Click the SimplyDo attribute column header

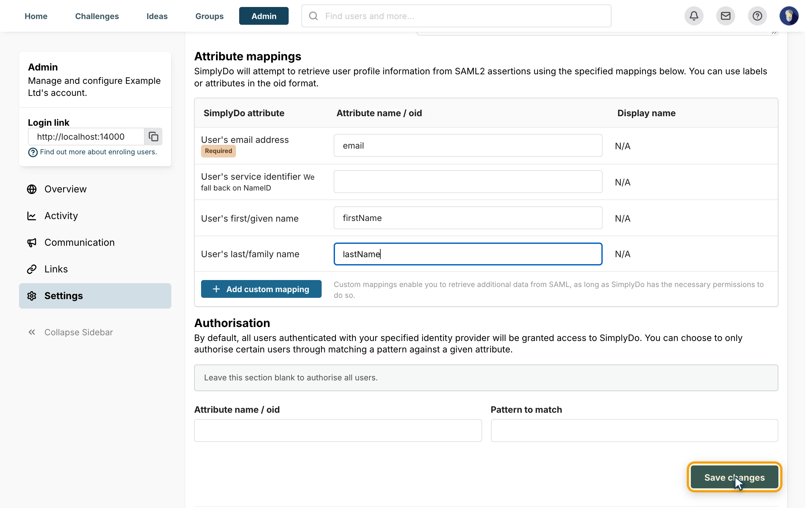tap(244, 113)
